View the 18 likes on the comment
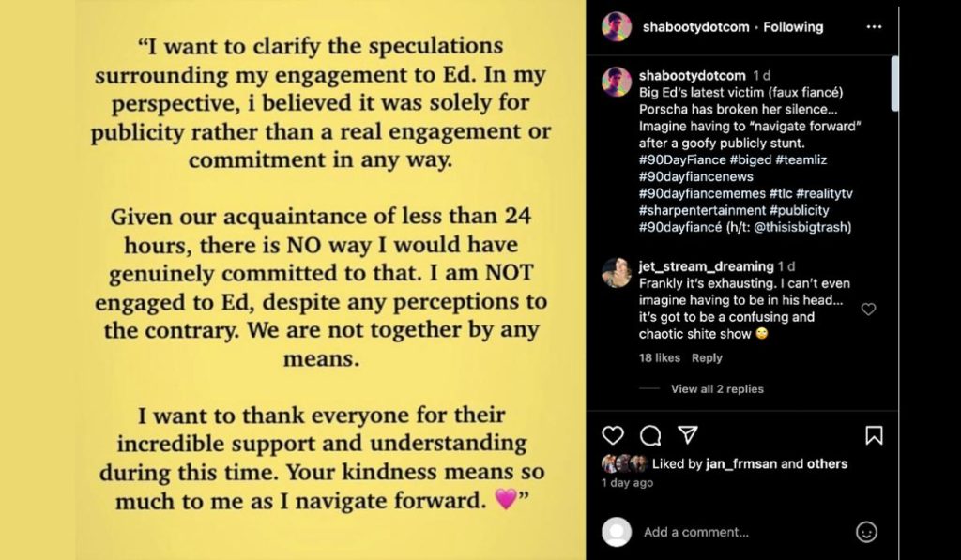 [x=660, y=357]
